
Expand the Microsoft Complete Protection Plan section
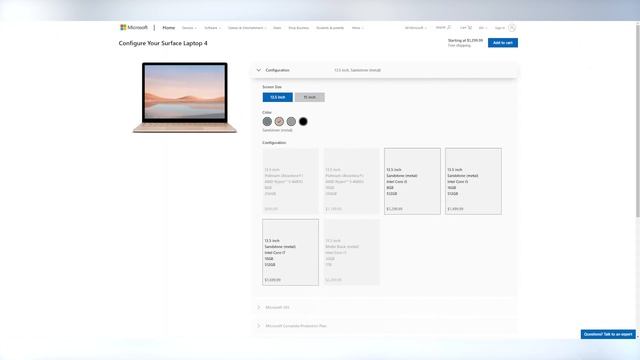(x=385, y=326)
